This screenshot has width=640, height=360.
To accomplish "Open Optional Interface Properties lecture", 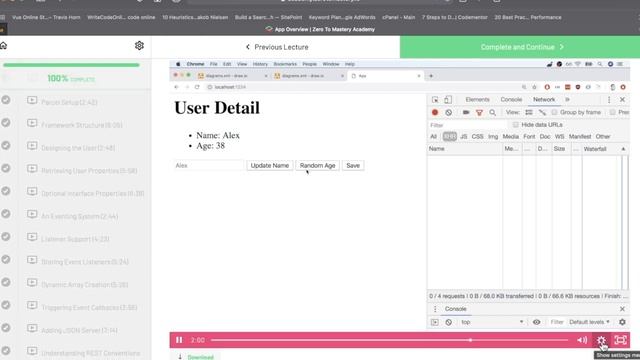I will [x=92, y=193].
